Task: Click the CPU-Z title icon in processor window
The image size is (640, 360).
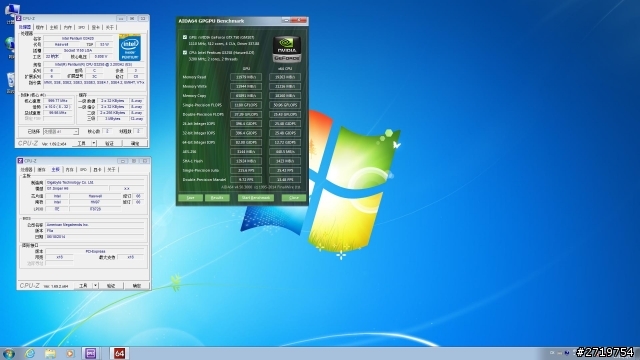Action: pos(19,19)
